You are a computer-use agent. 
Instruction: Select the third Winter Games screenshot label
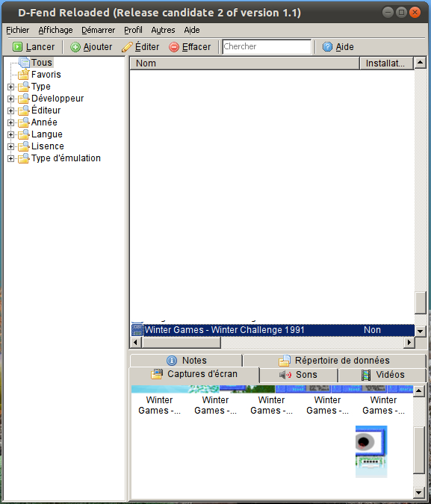pyautogui.click(x=271, y=405)
